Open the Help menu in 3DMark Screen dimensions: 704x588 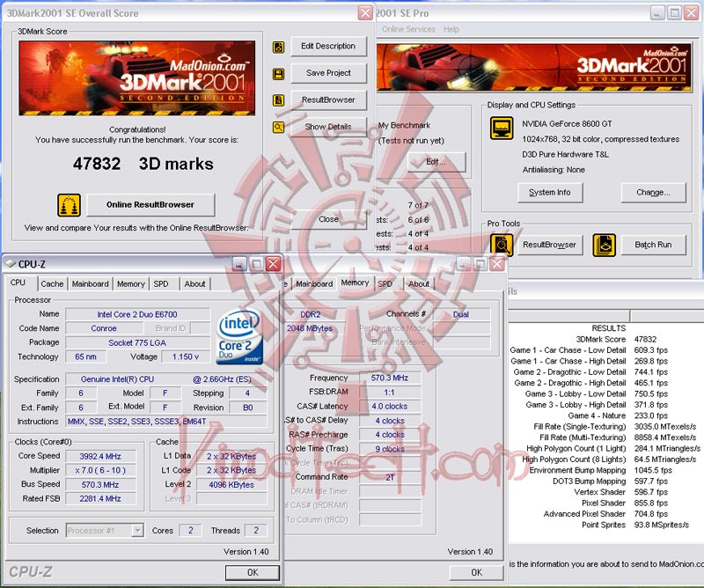pyautogui.click(x=451, y=29)
